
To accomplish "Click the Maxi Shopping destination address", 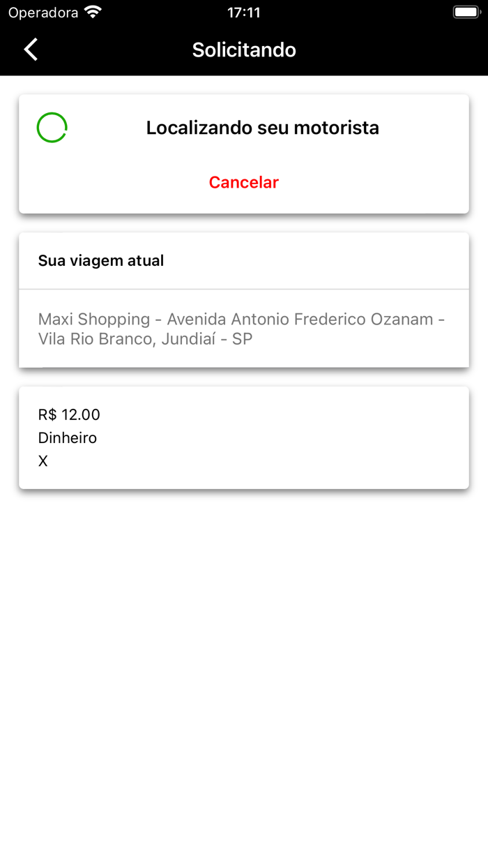I will (x=243, y=329).
